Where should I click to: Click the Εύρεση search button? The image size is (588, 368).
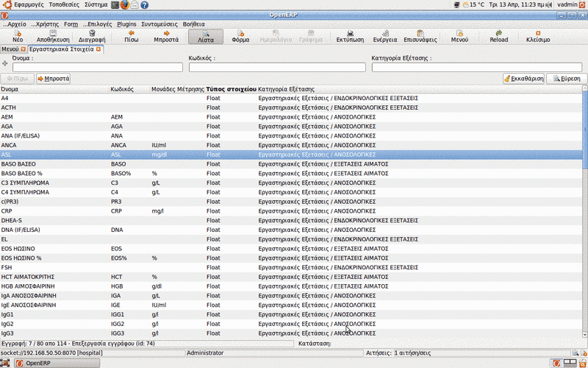567,79
